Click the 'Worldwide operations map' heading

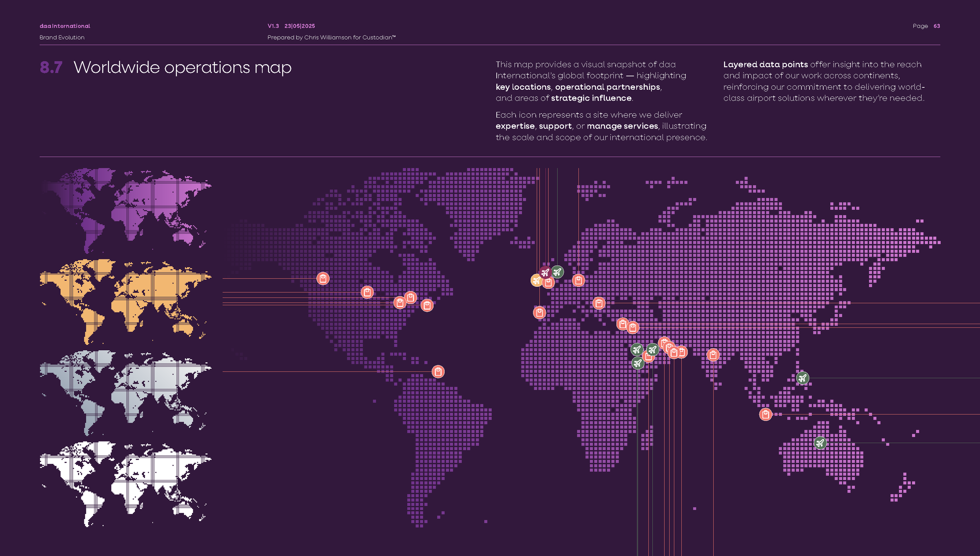pos(183,68)
